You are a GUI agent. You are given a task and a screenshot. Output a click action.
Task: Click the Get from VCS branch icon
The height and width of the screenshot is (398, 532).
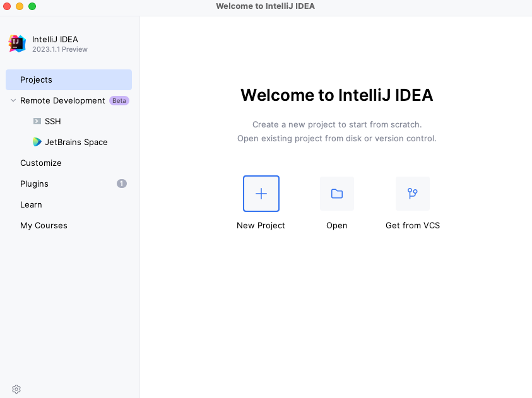(x=413, y=194)
